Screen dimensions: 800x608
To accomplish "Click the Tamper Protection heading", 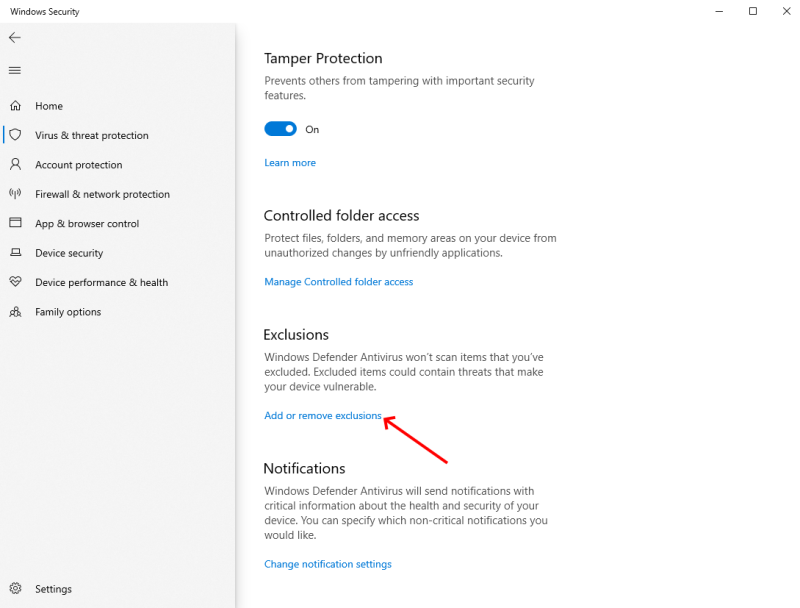I will tap(323, 59).
